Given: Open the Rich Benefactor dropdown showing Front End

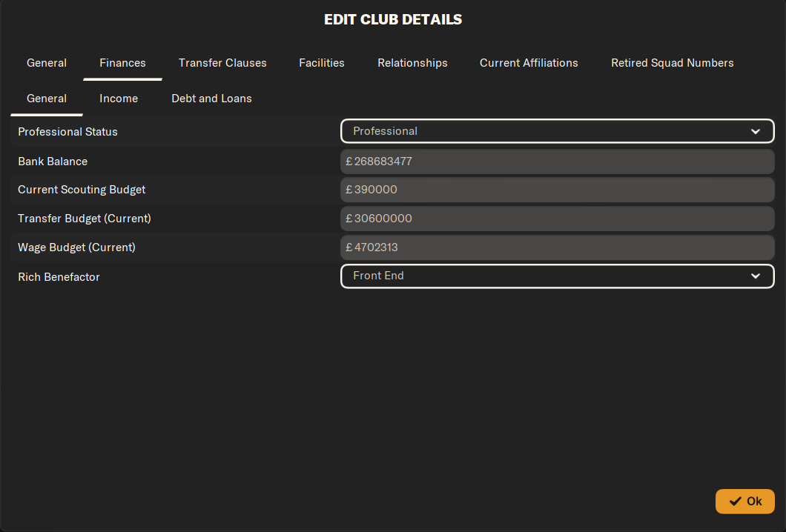Looking at the screenshot, I should click(557, 276).
